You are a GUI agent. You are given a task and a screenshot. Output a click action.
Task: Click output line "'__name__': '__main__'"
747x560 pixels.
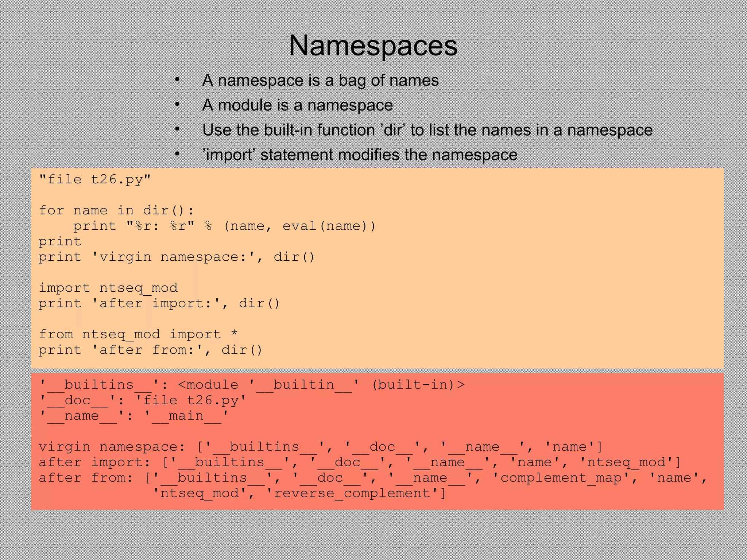tap(134, 416)
